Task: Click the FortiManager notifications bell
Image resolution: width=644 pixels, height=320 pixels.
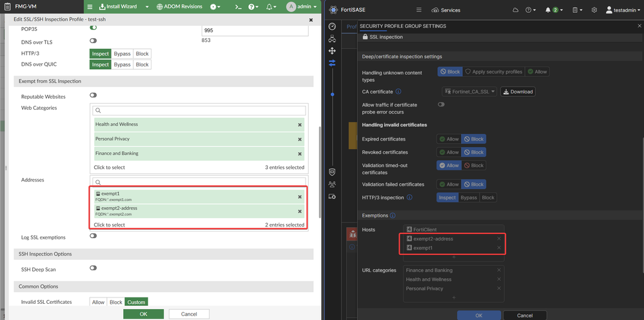Action: pos(269,6)
